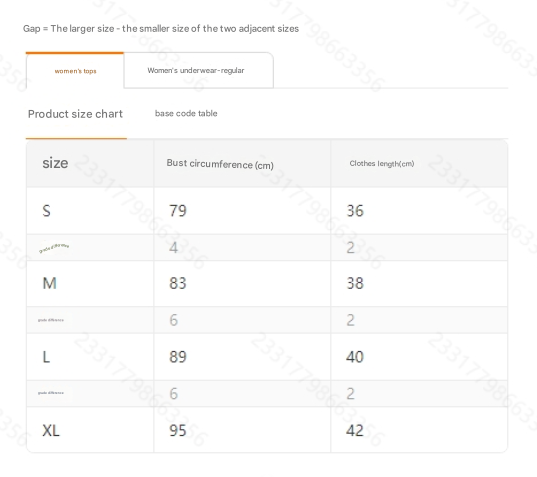The height and width of the screenshot is (477, 537).
Task: Select the XL size row label
Action: [x=51, y=430]
